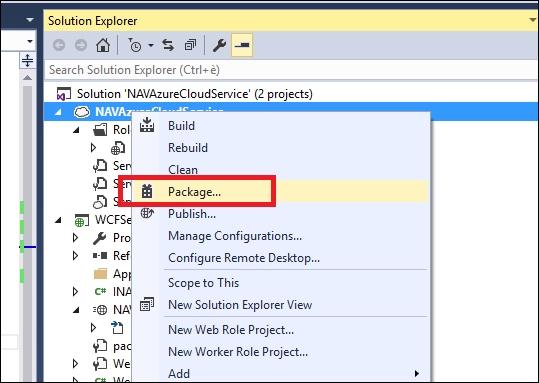Expand the Add submenu arrow
Screen dimensions: 539x383
tap(417, 373)
